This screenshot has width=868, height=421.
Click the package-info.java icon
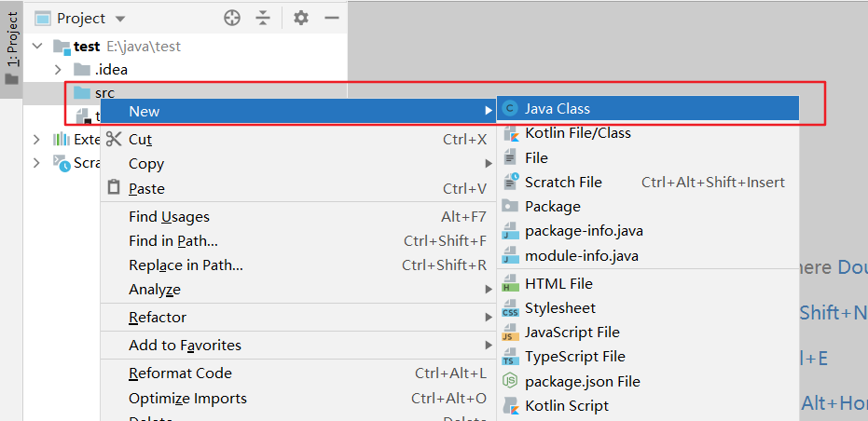[x=510, y=231]
